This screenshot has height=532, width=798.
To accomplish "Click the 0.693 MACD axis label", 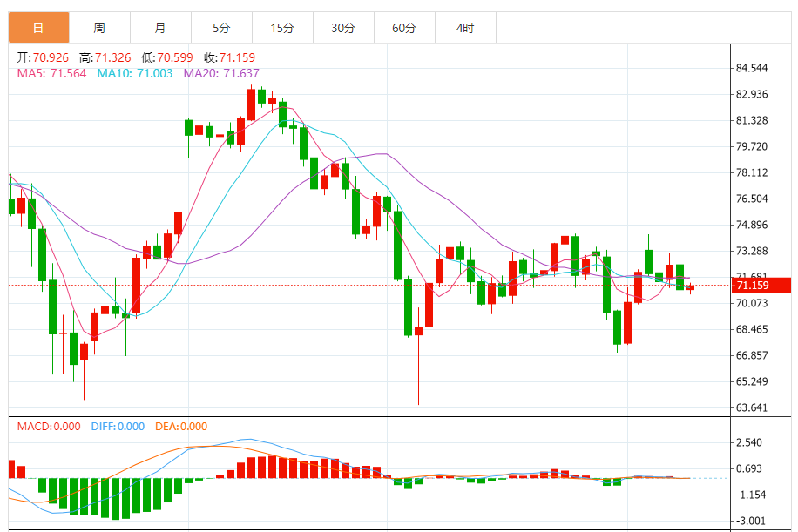I will [749, 468].
